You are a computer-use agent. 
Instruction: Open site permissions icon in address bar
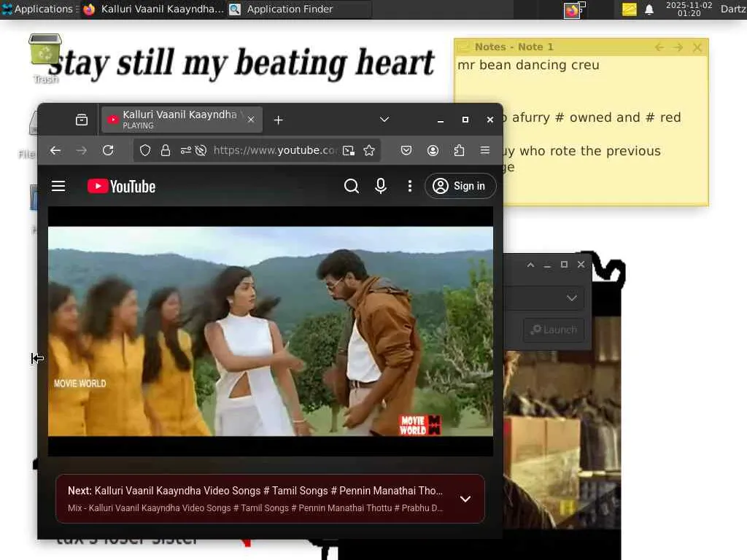click(x=186, y=150)
